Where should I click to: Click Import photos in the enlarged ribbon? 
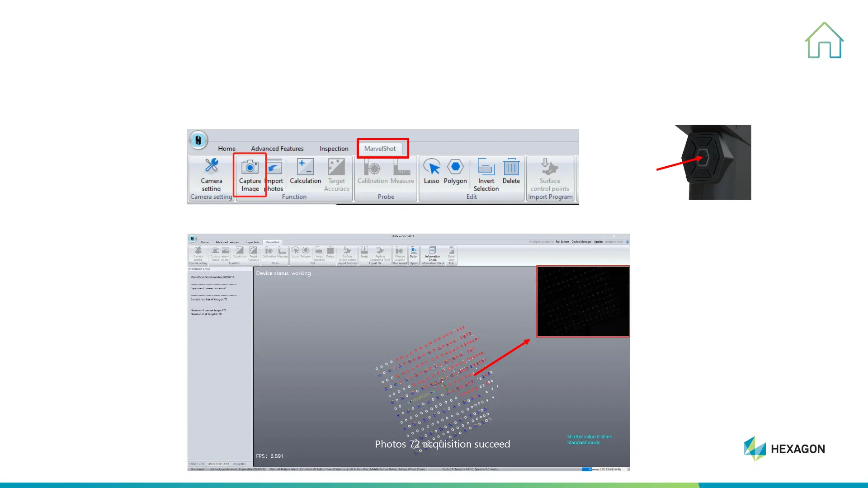click(x=274, y=175)
